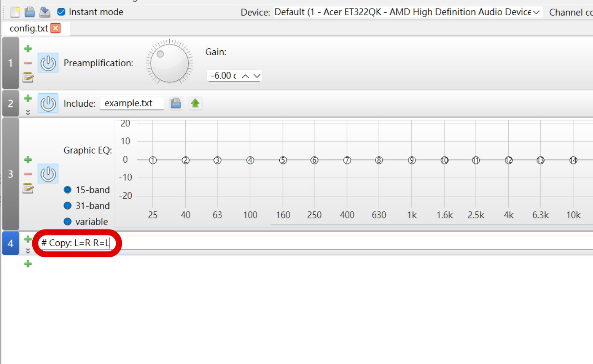Toggle power button for Include filter
The image size is (593, 364).
[48, 103]
